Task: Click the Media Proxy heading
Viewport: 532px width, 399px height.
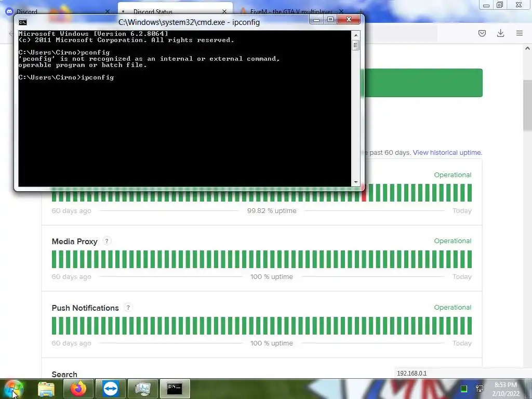Action: pos(74,242)
